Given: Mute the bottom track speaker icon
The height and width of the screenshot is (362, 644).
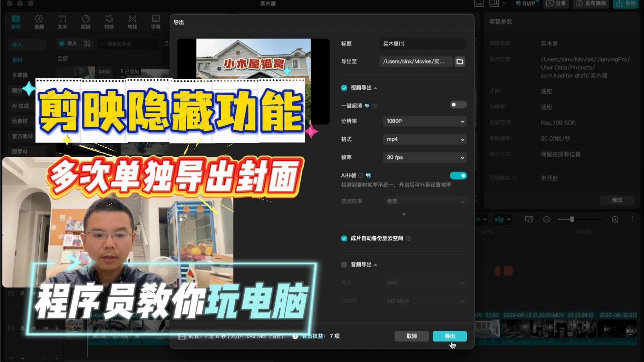Looking at the screenshot, I should point(45,328).
